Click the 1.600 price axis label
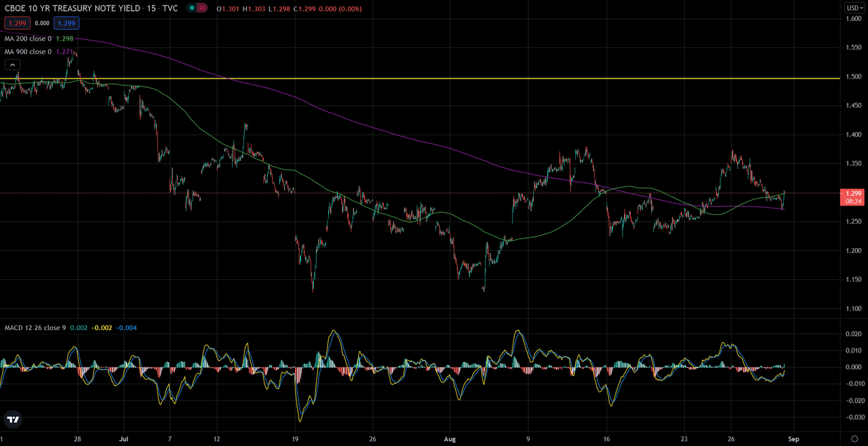This screenshot has width=868, height=446. [x=854, y=18]
